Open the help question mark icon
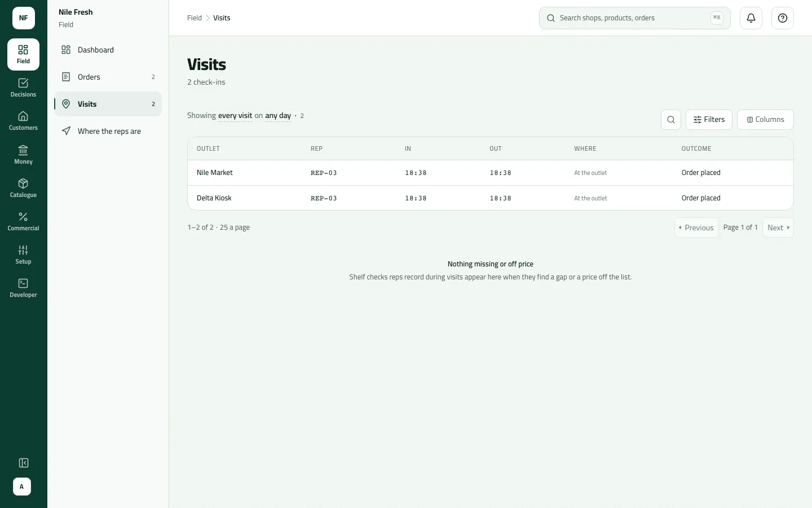This screenshot has width=812, height=508. [x=783, y=18]
